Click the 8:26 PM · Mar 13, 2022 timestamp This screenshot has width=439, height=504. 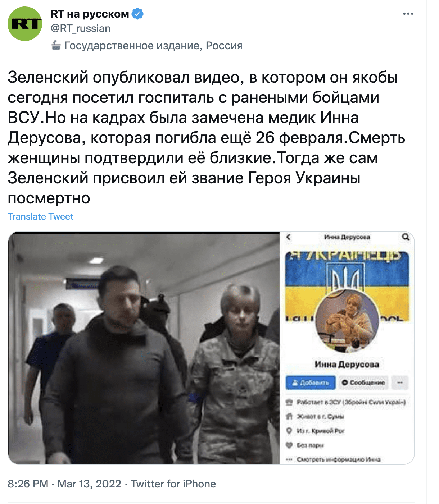pos(64,484)
